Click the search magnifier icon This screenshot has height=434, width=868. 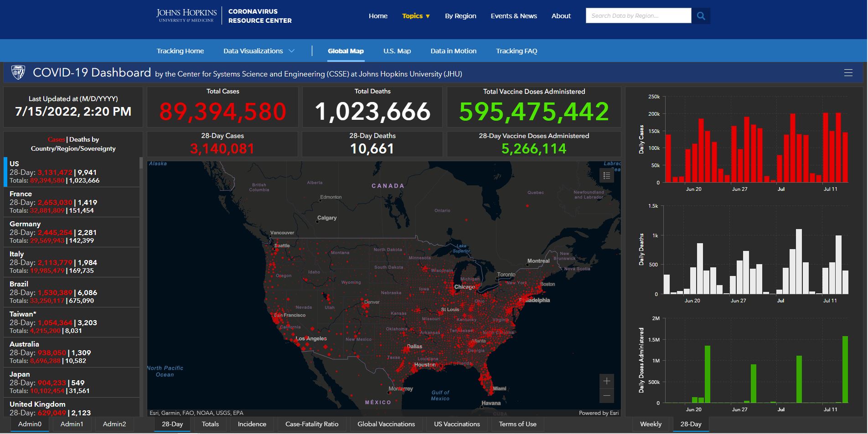click(701, 16)
